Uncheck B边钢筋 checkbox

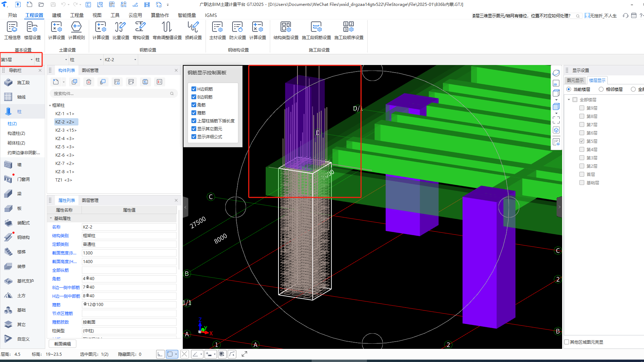pos(194,97)
